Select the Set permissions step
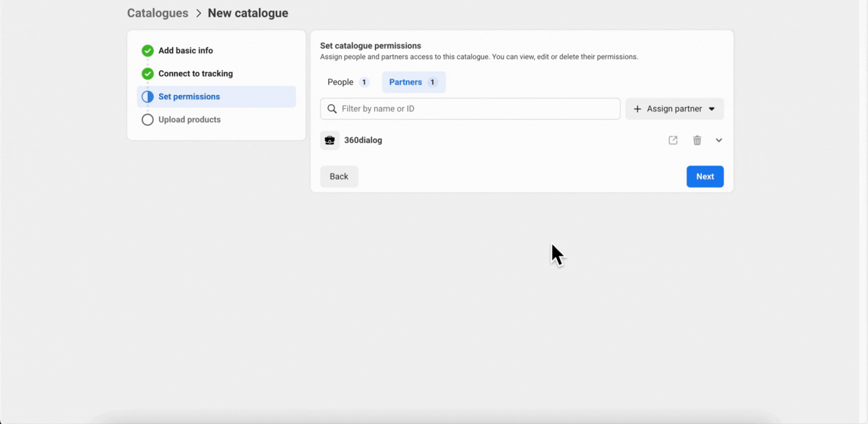The height and width of the screenshot is (424, 868). [216, 96]
